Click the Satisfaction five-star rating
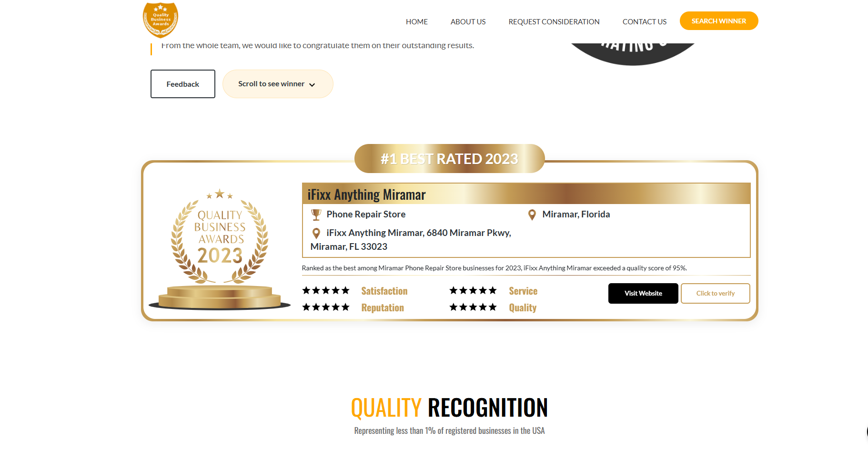 coord(326,291)
